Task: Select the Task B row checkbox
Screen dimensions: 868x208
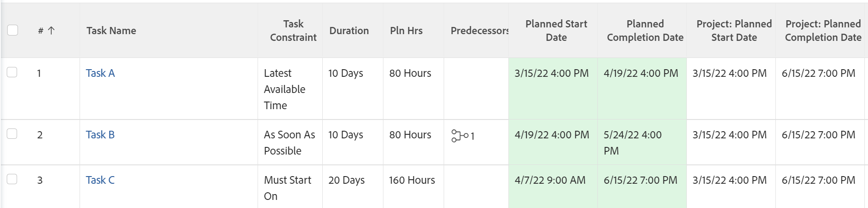Action: [12, 134]
